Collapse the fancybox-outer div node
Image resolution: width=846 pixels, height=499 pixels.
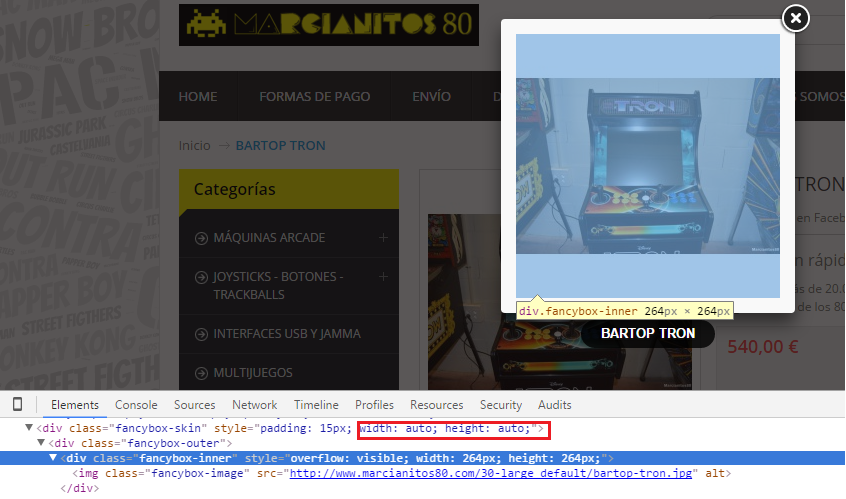(x=41, y=443)
